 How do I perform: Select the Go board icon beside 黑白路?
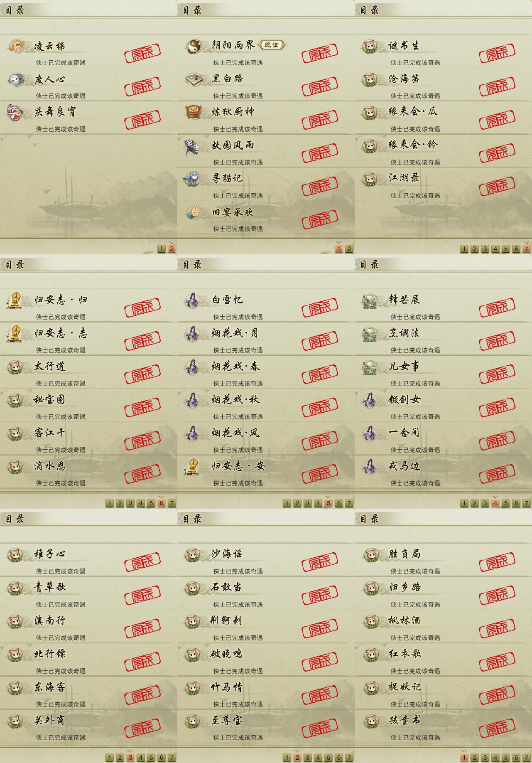(x=193, y=79)
